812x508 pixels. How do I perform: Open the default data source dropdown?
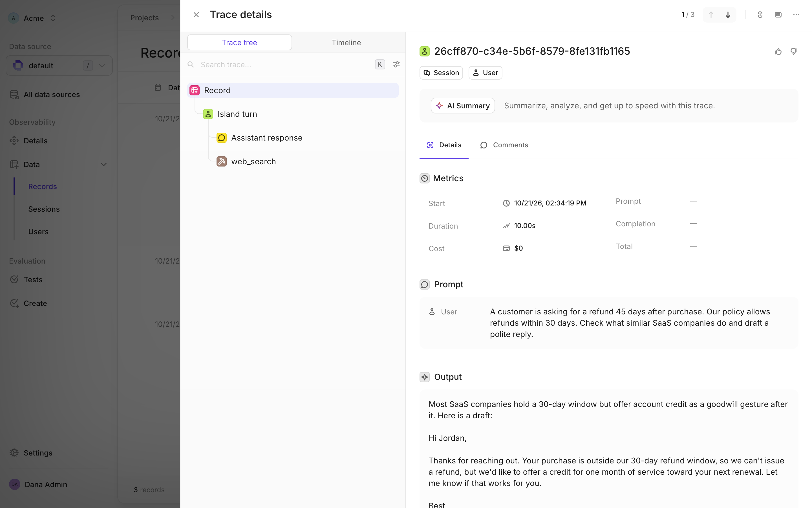pyautogui.click(x=59, y=65)
